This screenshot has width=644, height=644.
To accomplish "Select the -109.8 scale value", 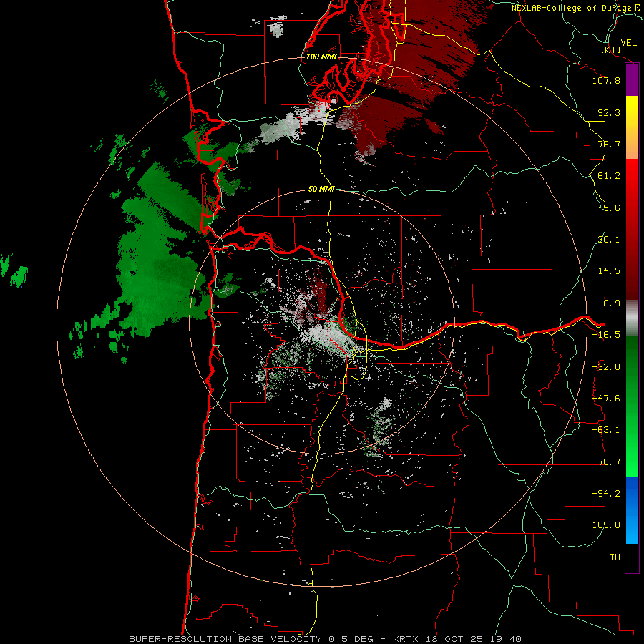I will (603, 525).
